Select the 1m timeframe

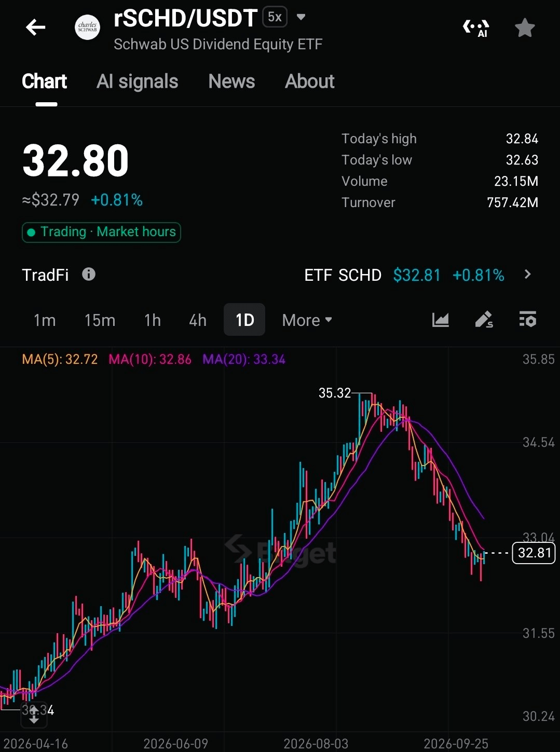(45, 320)
